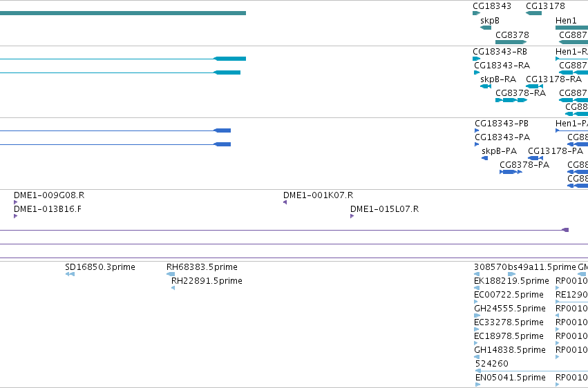588x388 pixels.
Task: Click the CG18343-PA protein label
Action: 502,137
